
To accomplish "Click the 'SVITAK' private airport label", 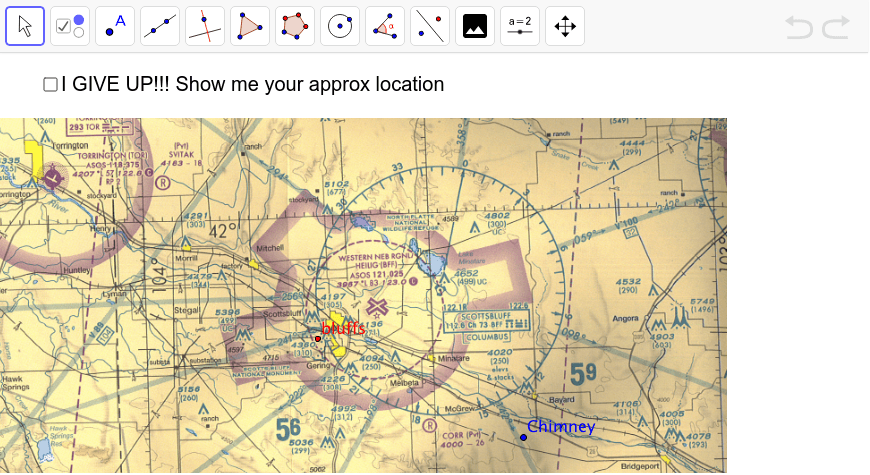I will click(181, 154).
